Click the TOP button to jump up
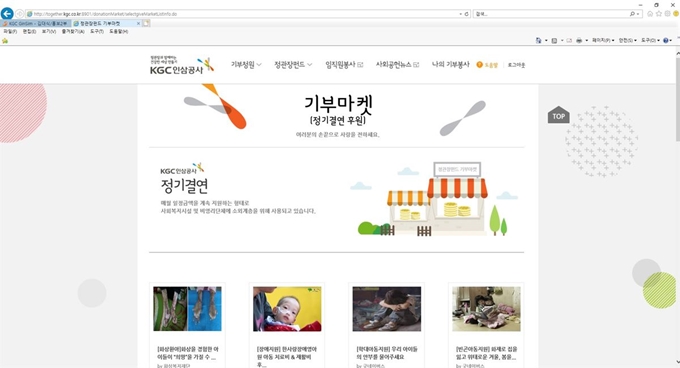680x368 pixels. [559, 115]
